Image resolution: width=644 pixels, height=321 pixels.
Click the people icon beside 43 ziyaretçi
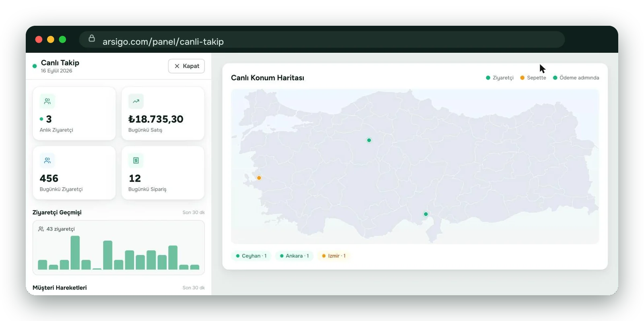click(x=41, y=229)
